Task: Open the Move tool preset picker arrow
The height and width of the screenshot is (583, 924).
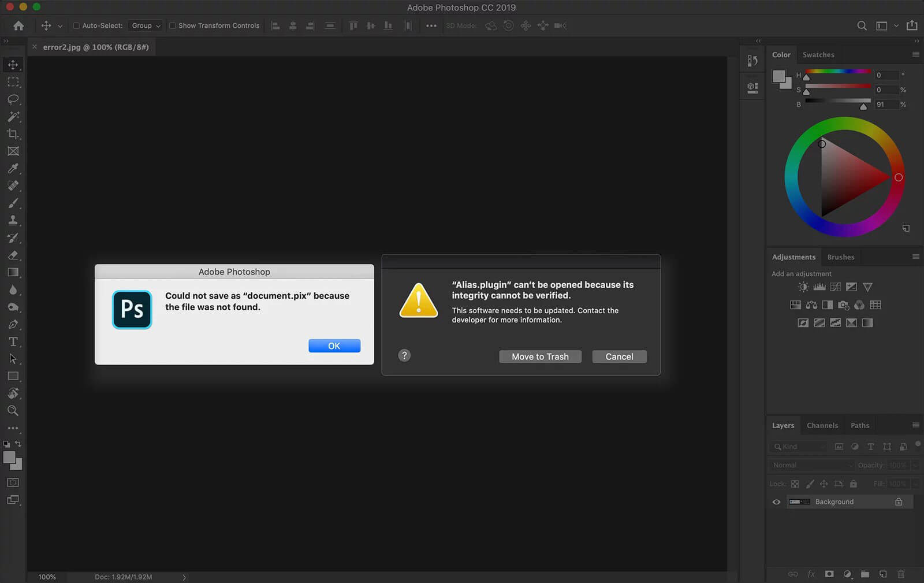Action: [x=59, y=26]
